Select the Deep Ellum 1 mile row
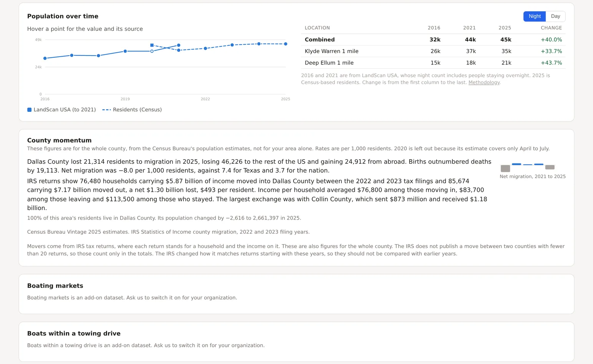The width and height of the screenshot is (593, 364). [433, 63]
